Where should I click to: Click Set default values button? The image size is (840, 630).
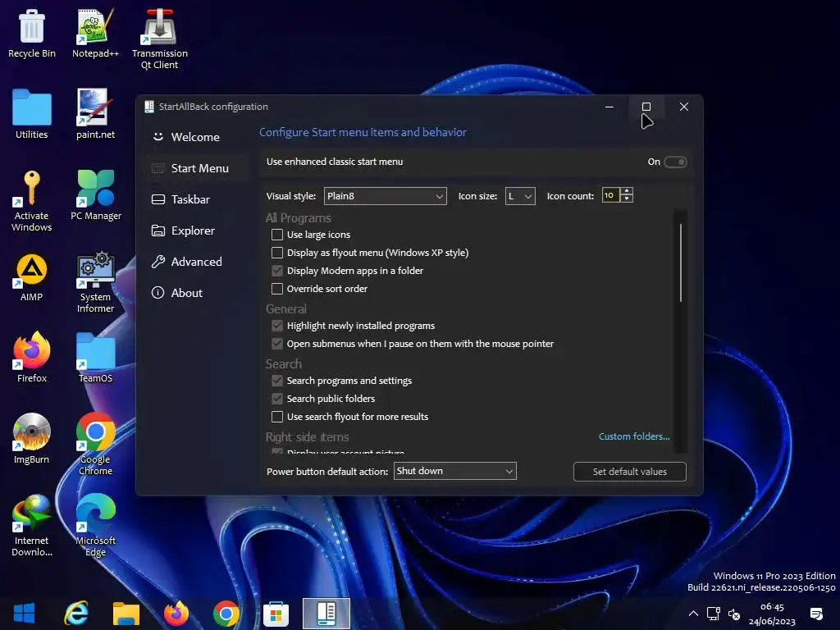(629, 472)
